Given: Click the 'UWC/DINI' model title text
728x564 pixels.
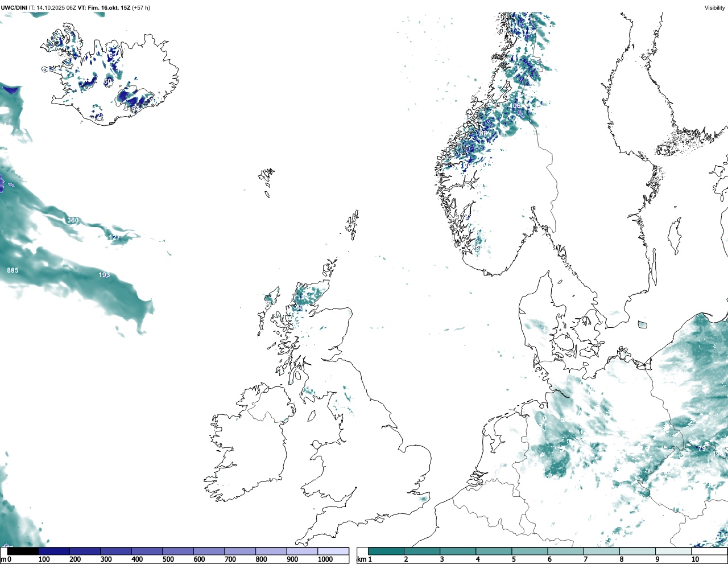Looking at the screenshot, I should point(14,7).
